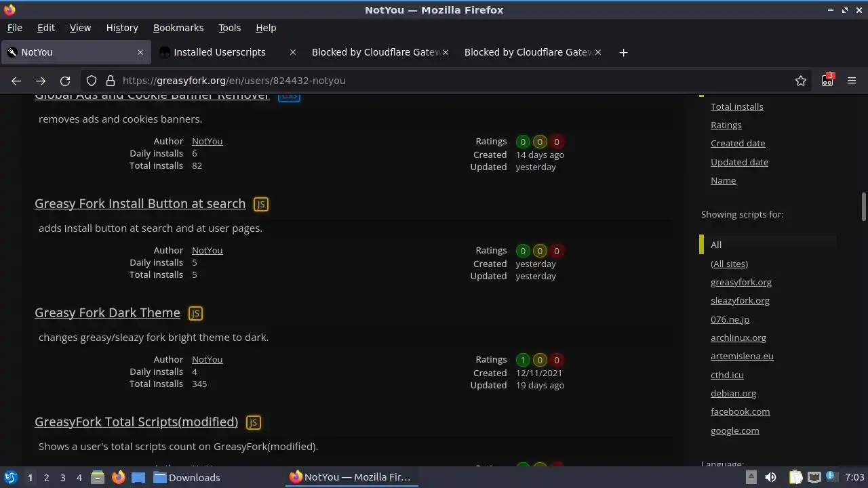Switch to workspace 3
The image size is (868, 488).
62,477
